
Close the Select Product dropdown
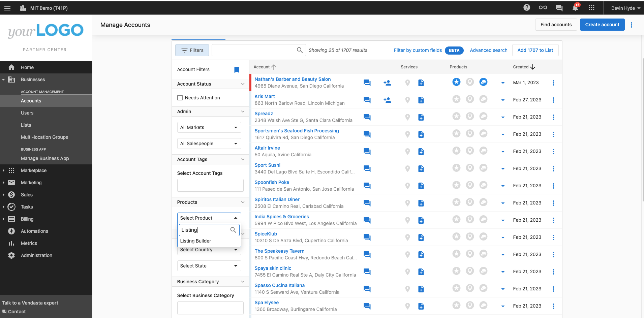pos(209,218)
